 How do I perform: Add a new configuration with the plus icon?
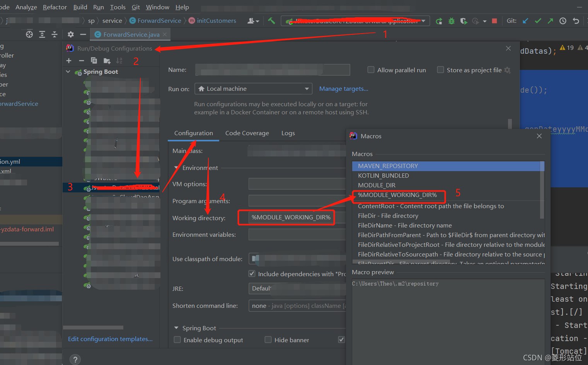pyautogui.click(x=69, y=61)
